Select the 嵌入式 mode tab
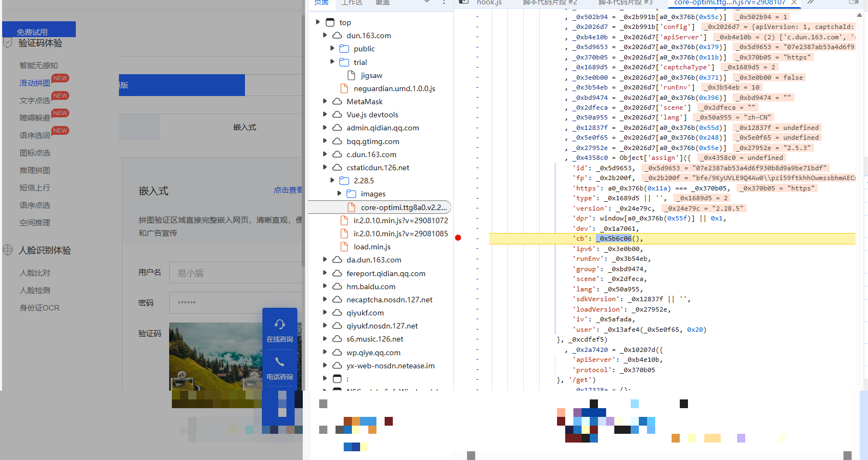 [x=244, y=127]
